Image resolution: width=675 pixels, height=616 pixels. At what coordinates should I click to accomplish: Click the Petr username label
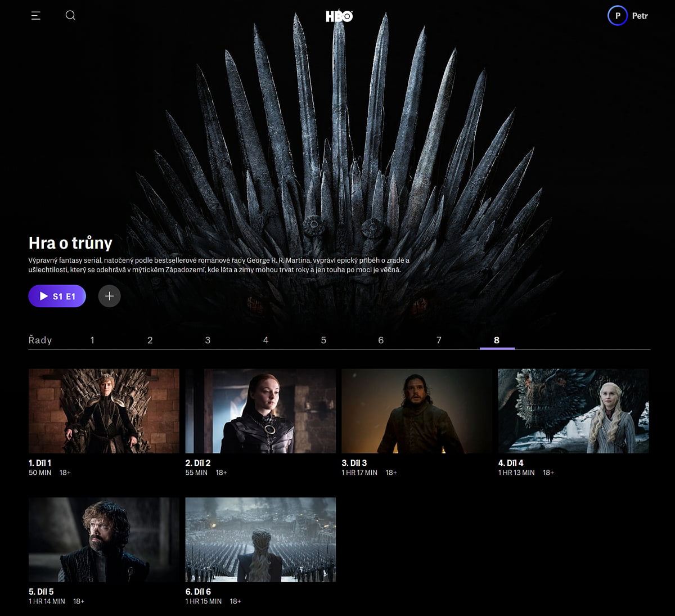[641, 16]
